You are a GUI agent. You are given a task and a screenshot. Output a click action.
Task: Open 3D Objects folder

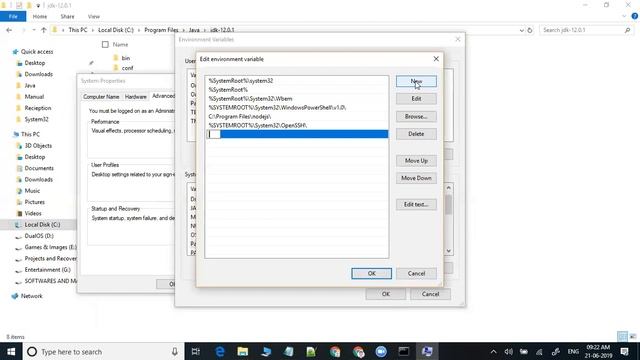point(38,146)
